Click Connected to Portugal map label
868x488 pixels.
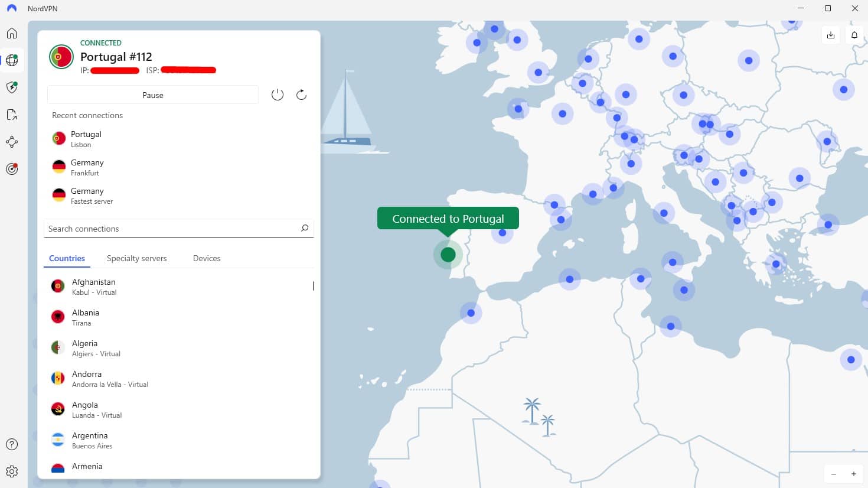(448, 218)
